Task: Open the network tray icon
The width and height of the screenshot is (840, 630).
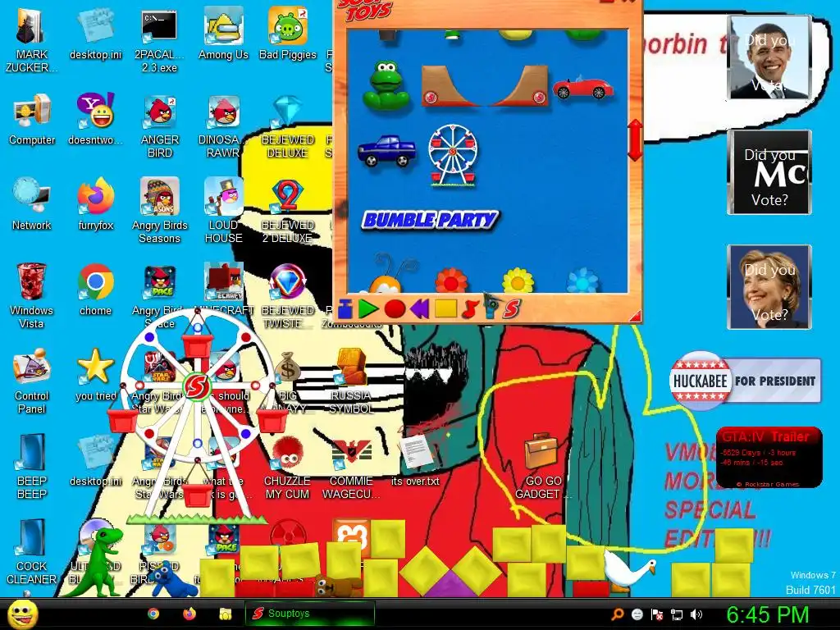Action: point(677,614)
